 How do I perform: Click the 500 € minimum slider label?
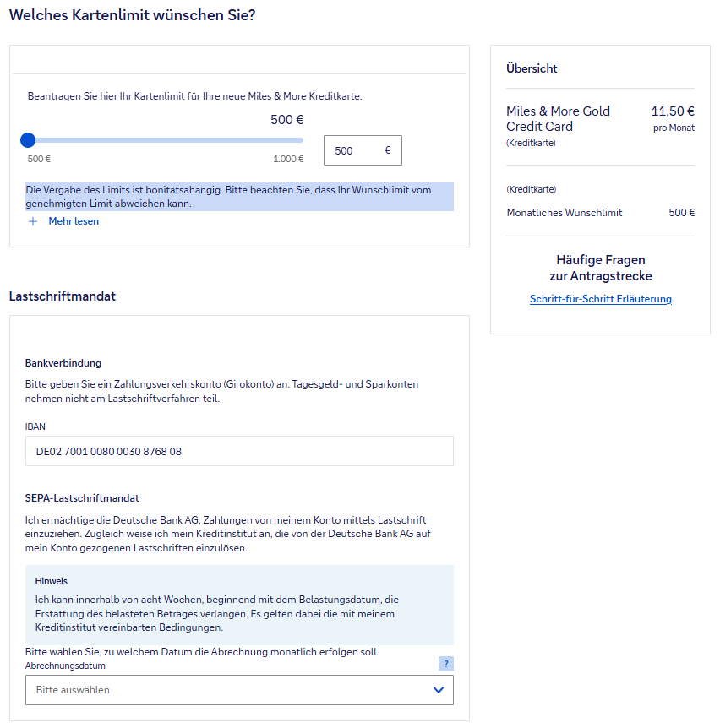click(x=39, y=159)
